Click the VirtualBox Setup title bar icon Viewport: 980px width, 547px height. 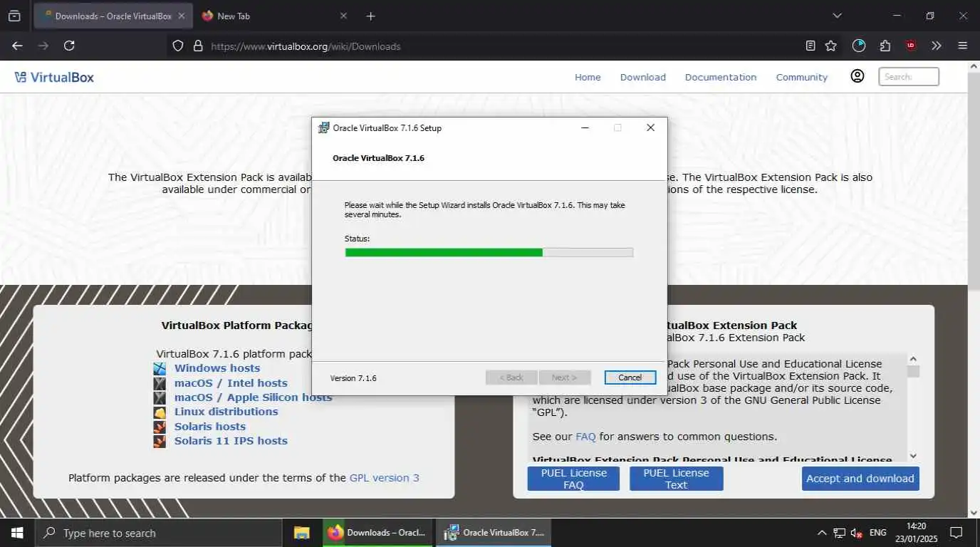[x=324, y=127]
